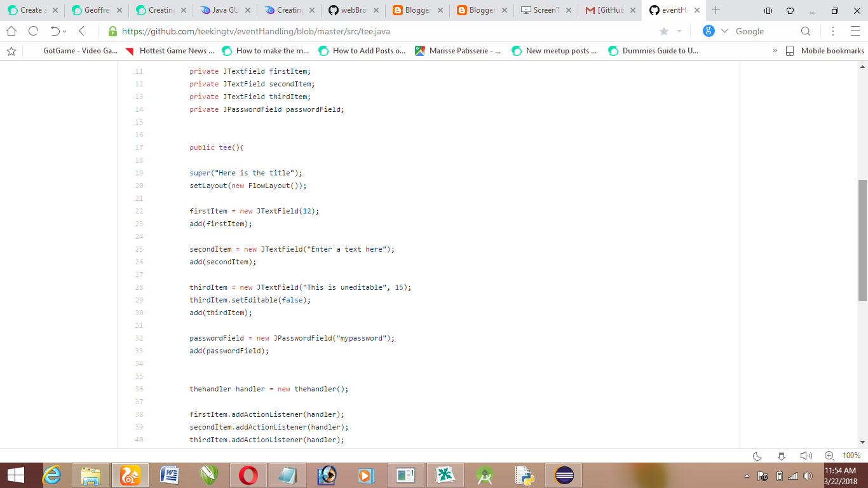The image size is (868, 488).
Task: Open Android Studio from the taskbar
Action: (485, 475)
